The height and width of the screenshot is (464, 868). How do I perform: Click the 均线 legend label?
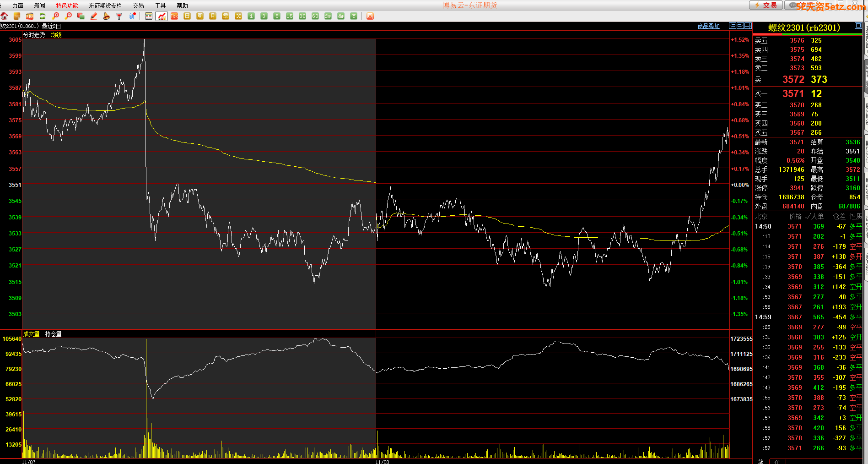56,35
